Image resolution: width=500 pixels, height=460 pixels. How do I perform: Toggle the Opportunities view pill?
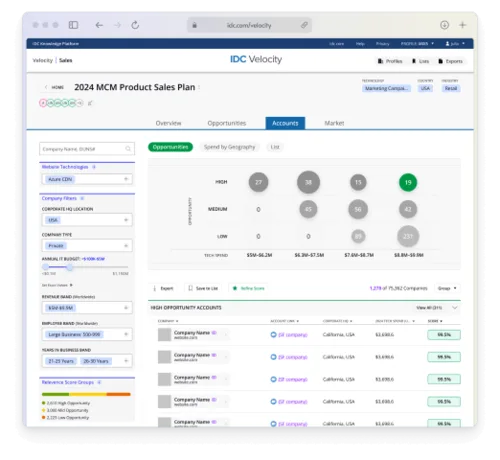(170, 147)
